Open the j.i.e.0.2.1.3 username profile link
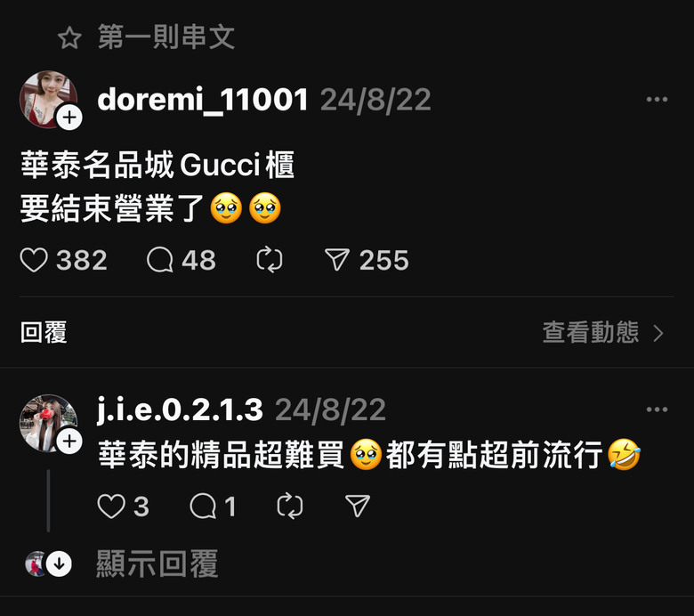Viewport: 694px width, 616px height. pos(180,410)
